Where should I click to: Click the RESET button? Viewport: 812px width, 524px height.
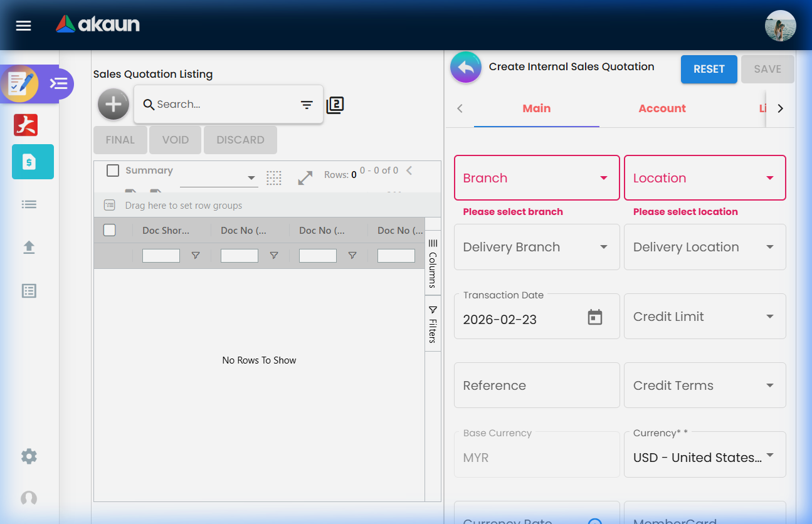709,69
